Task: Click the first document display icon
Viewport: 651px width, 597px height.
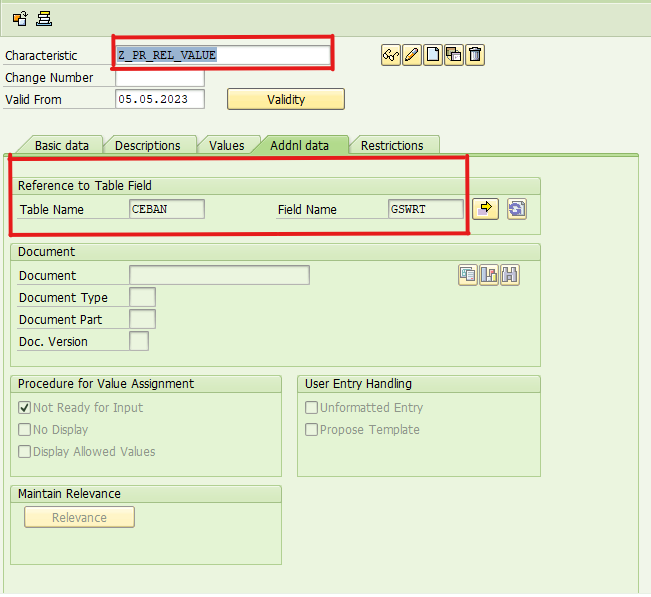Action: click(x=468, y=275)
